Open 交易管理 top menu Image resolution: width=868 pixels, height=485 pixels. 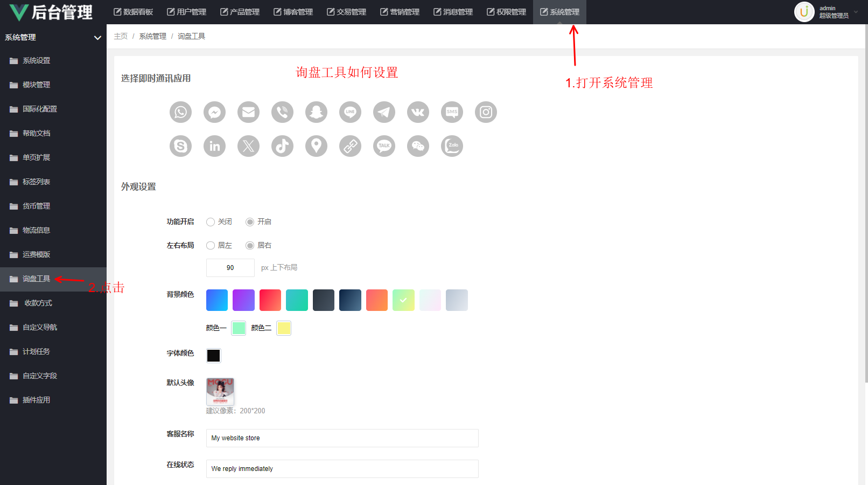347,12
